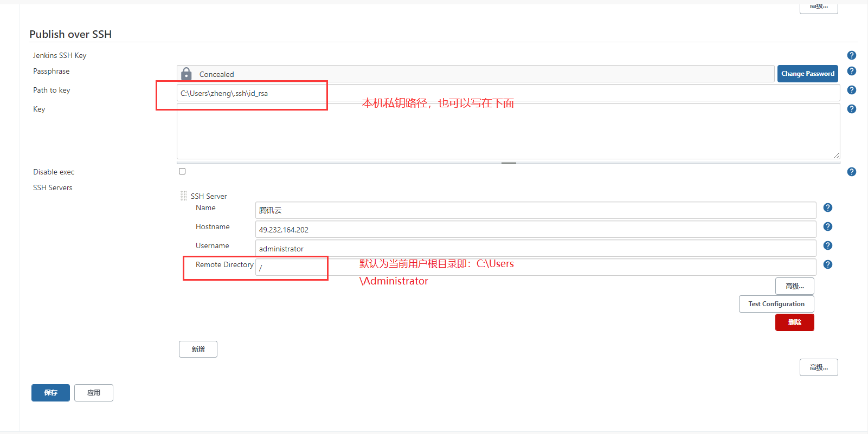
Task: Focus the Remote Directory input
Action: (x=536, y=267)
